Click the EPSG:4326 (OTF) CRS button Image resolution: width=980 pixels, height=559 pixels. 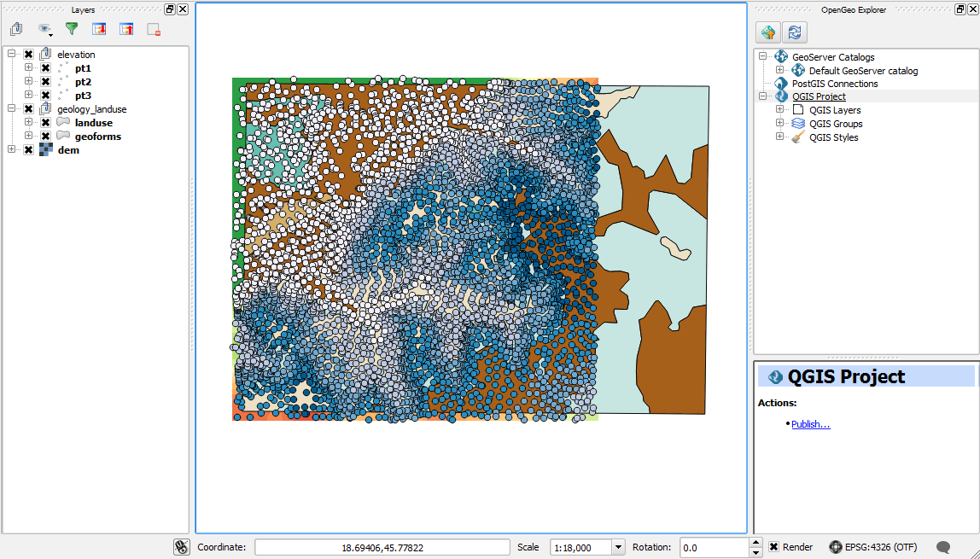pyautogui.click(x=872, y=547)
